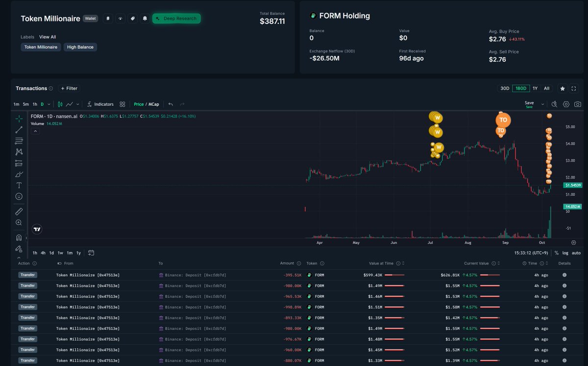Open the timeframe dropdown next to D
The width and height of the screenshot is (588, 366).
49,104
